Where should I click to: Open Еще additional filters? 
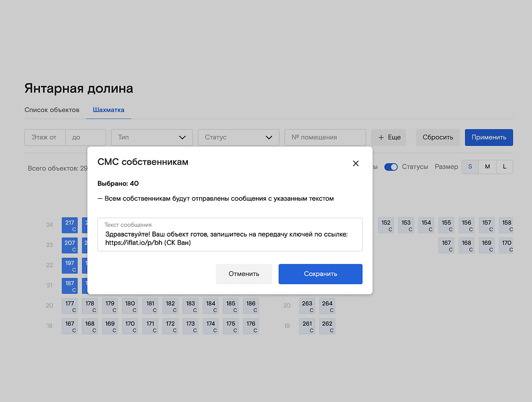[389, 137]
